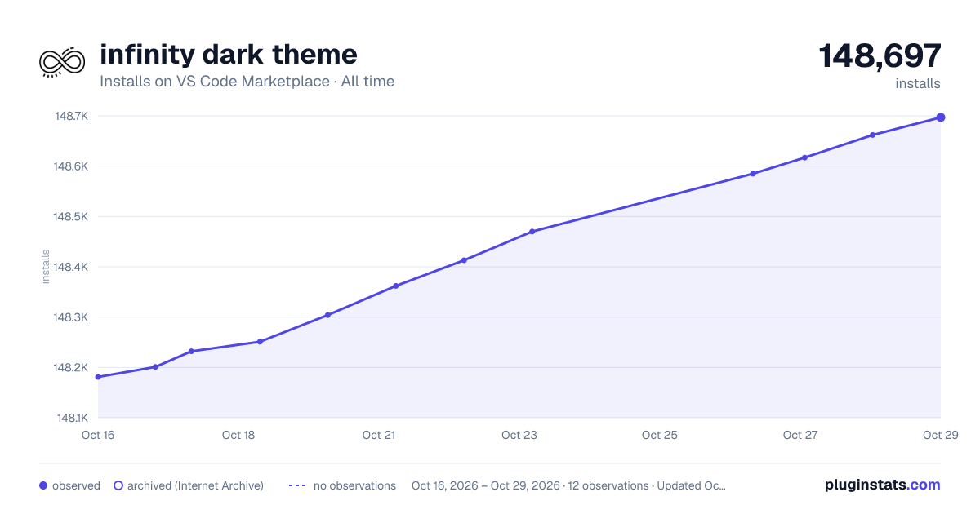The image size is (980, 514).
Task: Click the 148.1K y-axis label
Action: [71, 418]
